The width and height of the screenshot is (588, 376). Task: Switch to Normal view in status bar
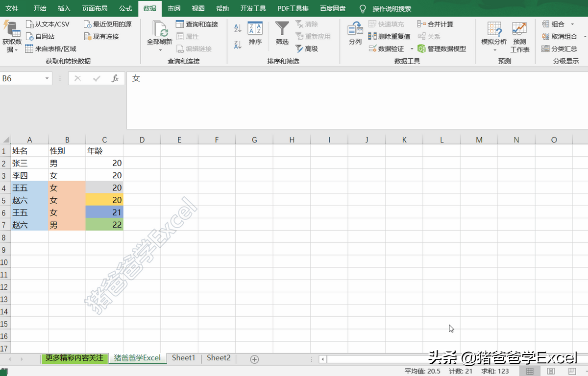click(530, 371)
